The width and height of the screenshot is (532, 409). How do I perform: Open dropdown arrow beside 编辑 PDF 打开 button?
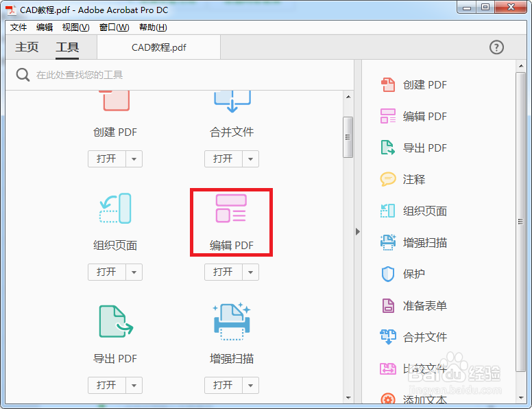tap(250, 272)
